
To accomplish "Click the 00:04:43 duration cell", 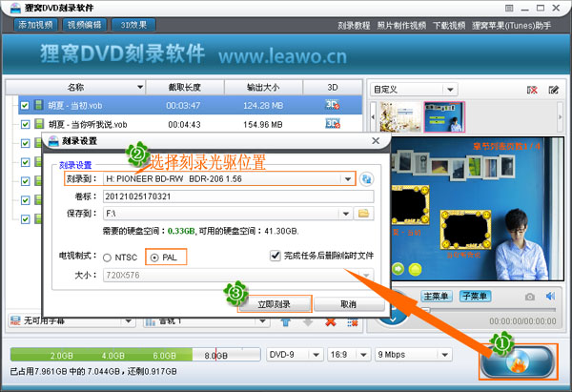I will (x=185, y=124).
